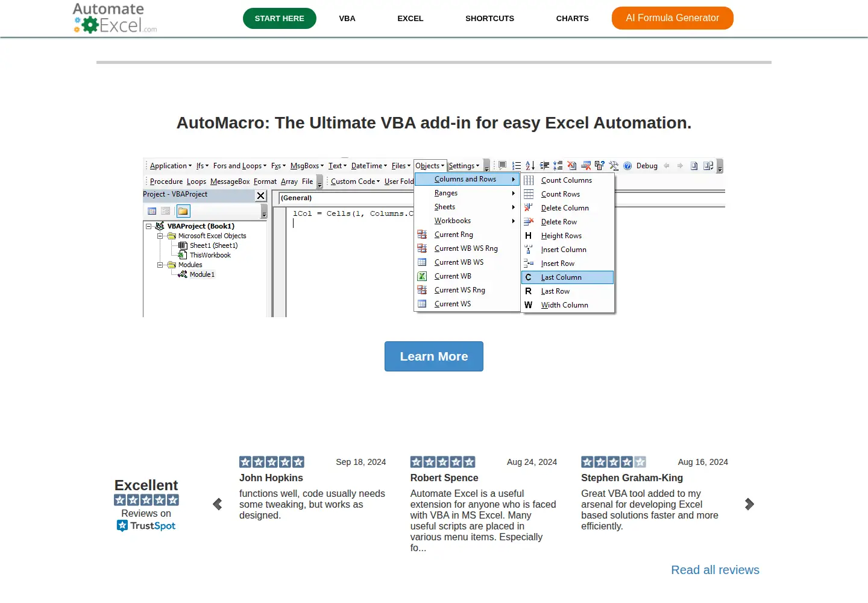Launch the AI Formula Generator
Image resolution: width=868 pixels, height=603 pixels.
point(672,18)
